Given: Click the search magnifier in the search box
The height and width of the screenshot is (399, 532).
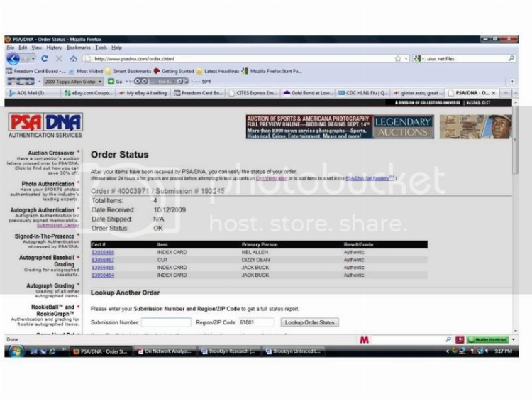Looking at the screenshot, I should pyautogui.click(x=511, y=58).
